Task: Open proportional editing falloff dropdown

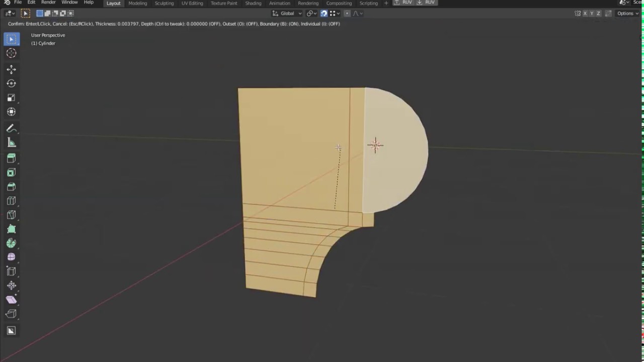Action: point(357,13)
